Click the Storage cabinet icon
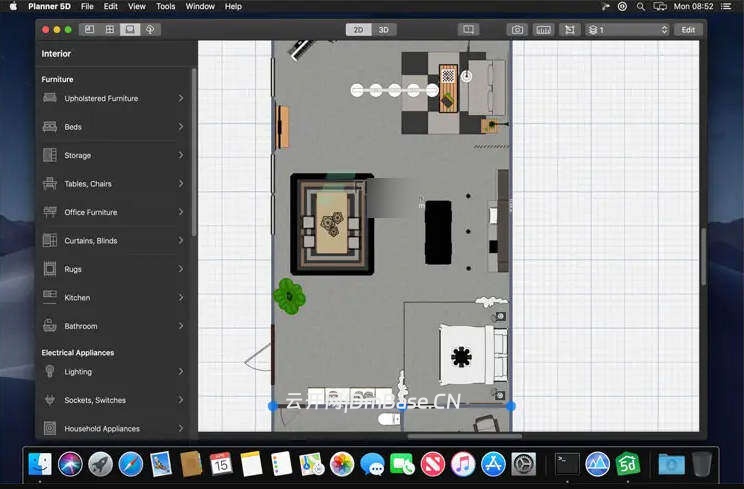The width and height of the screenshot is (744, 489). [50, 155]
